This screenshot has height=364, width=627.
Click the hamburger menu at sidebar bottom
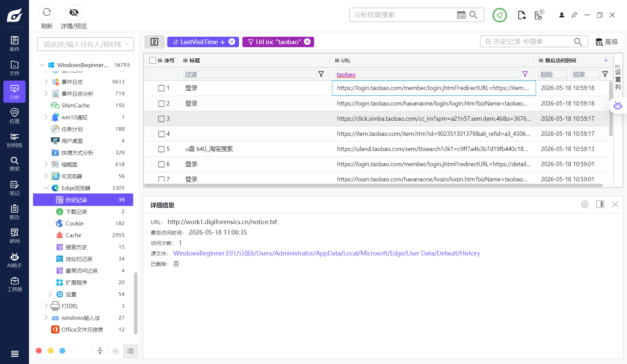(x=14, y=354)
